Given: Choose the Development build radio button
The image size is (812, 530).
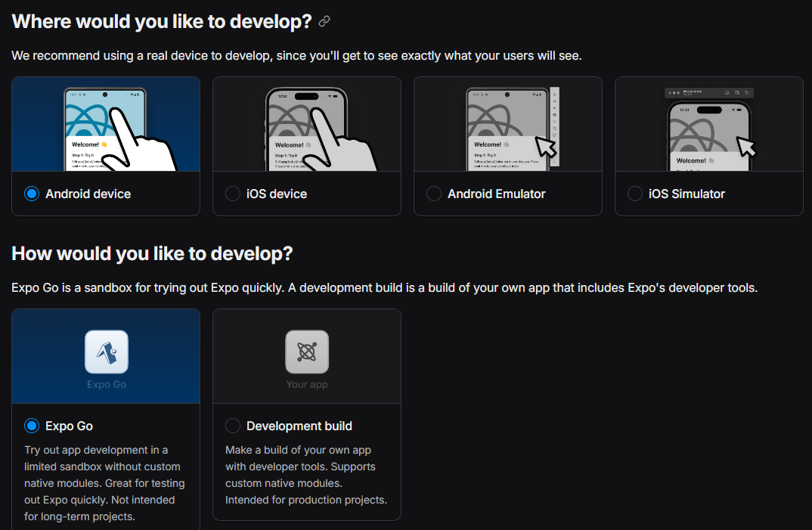Looking at the screenshot, I should tap(233, 426).
